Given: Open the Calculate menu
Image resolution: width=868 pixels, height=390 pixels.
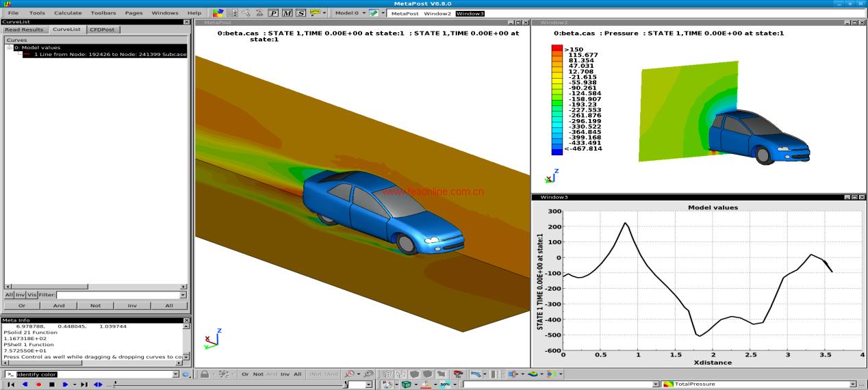Looking at the screenshot, I should point(68,13).
